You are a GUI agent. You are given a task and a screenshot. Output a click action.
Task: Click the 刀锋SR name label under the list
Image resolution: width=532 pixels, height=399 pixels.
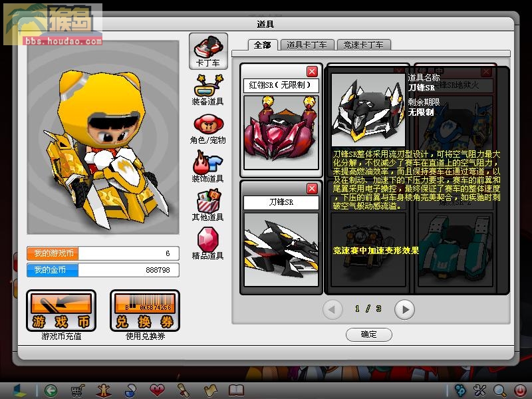click(281, 203)
